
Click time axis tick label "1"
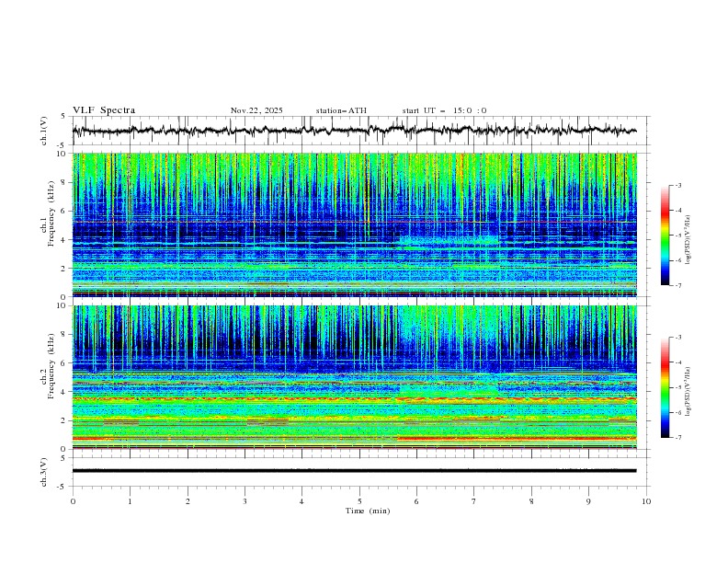(x=130, y=501)
